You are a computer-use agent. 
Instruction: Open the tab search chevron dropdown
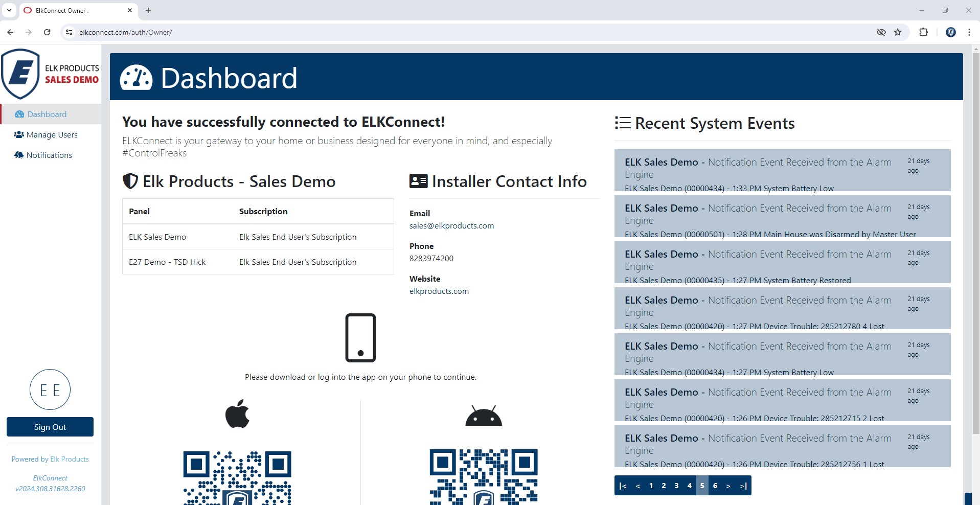(x=8, y=10)
